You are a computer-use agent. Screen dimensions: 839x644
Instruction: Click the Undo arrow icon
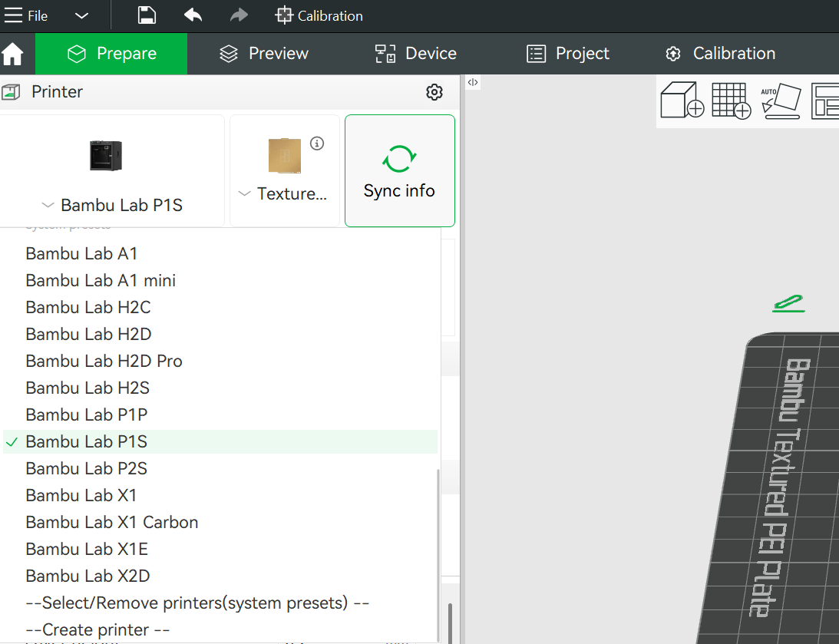click(x=193, y=15)
